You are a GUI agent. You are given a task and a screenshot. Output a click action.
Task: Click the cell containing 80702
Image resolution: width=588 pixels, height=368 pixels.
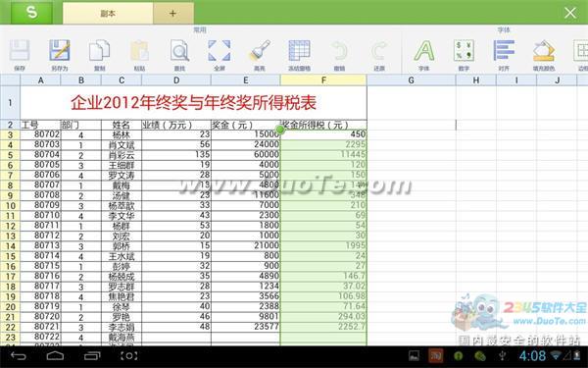coord(40,134)
